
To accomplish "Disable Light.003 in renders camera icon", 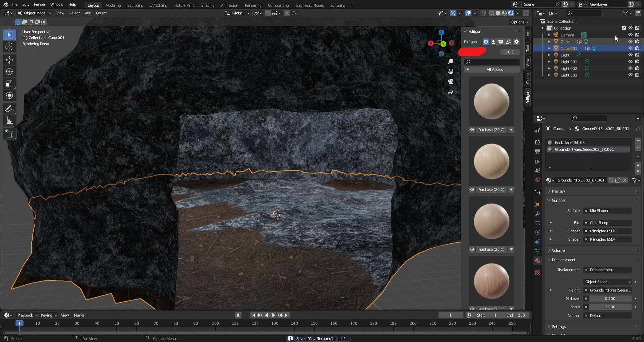I will click(637, 75).
